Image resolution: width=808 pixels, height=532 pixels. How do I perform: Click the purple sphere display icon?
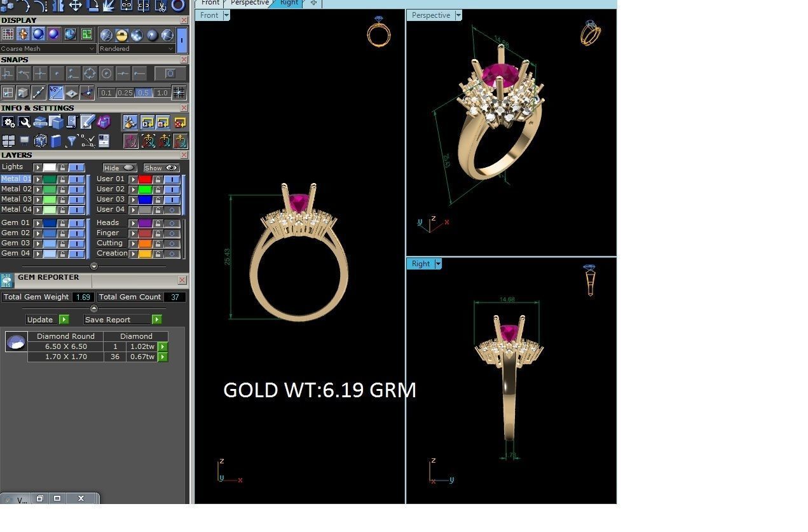click(x=54, y=34)
